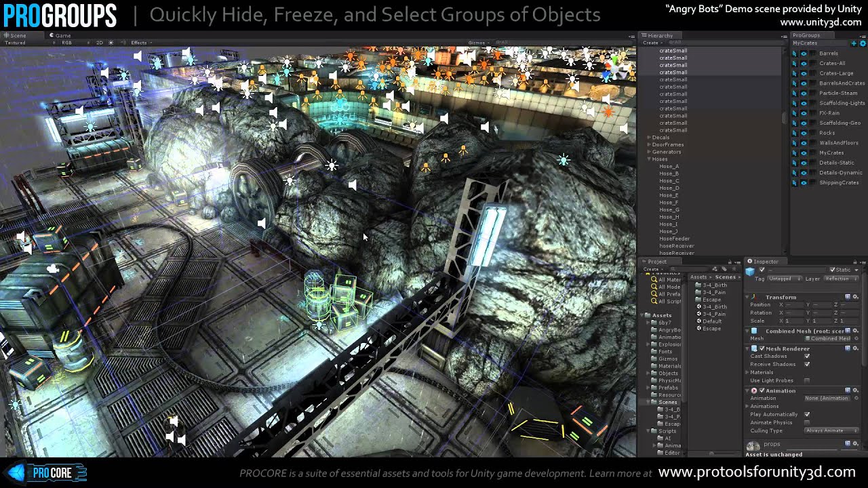This screenshot has height=488, width=868.
Task: Click the Inspector game object cube icon
Action: click(x=750, y=271)
